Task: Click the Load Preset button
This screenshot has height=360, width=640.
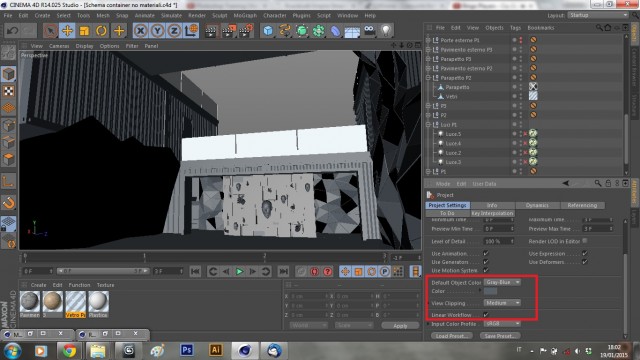Action: (x=452, y=336)
